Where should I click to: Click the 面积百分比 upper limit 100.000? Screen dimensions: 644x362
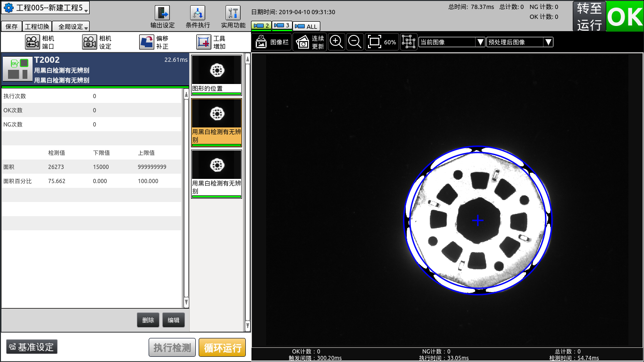coord(148,181)
